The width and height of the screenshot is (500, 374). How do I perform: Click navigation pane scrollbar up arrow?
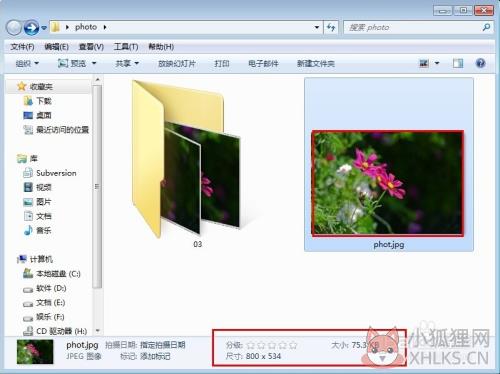coord(97,80)
